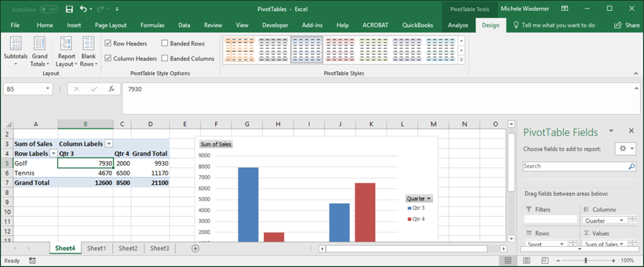Click the Insert Function fx icon
The width and height of the screenshot is (644, 267).
pos(111,89)
